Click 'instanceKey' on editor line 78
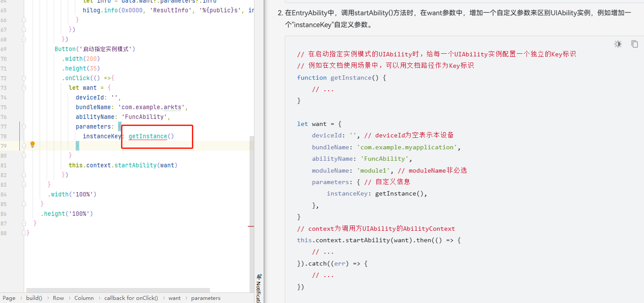 point(102,136)
